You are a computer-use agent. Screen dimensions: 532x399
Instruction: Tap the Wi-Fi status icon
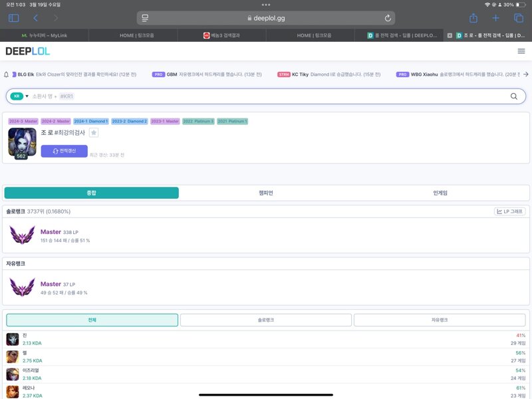(487, 5)
